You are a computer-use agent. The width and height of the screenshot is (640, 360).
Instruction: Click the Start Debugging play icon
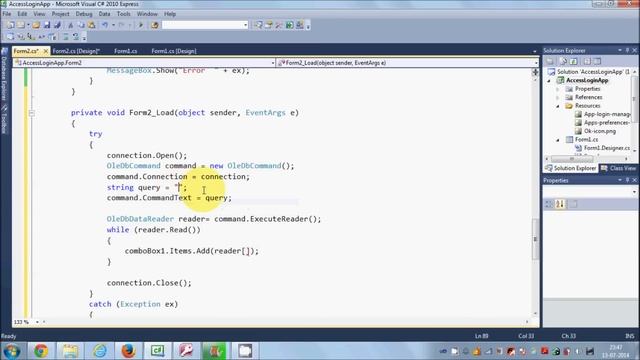point(141,25)
